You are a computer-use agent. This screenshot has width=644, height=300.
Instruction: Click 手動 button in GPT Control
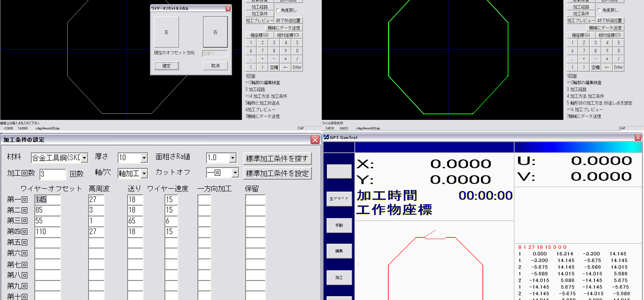point(339,225)
